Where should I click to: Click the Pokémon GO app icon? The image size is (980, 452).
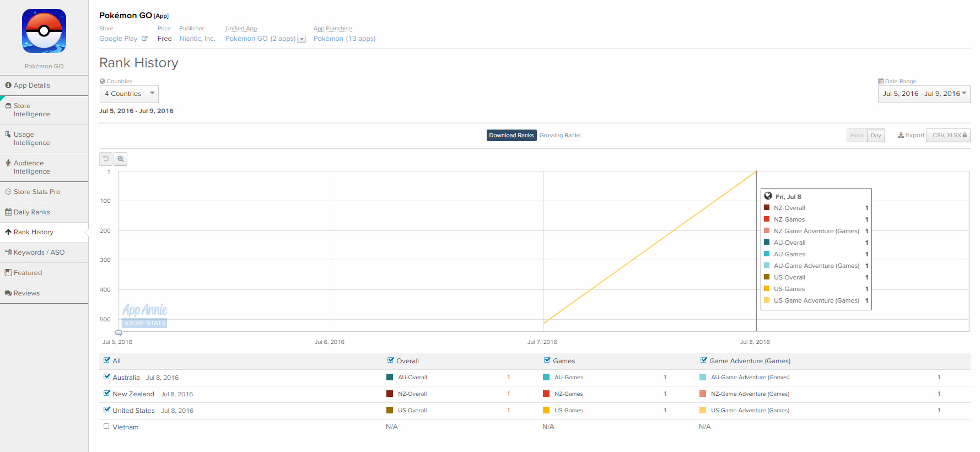pos(44,31)
